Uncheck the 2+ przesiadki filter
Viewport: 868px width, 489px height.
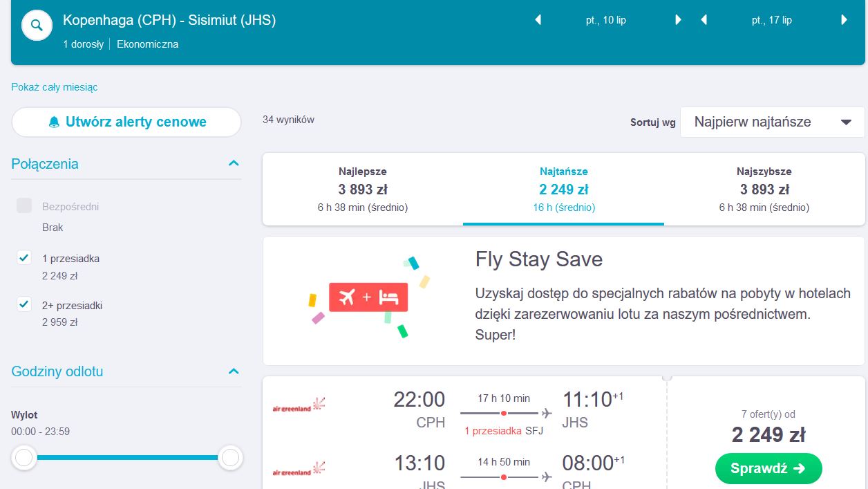click(24, 304)
